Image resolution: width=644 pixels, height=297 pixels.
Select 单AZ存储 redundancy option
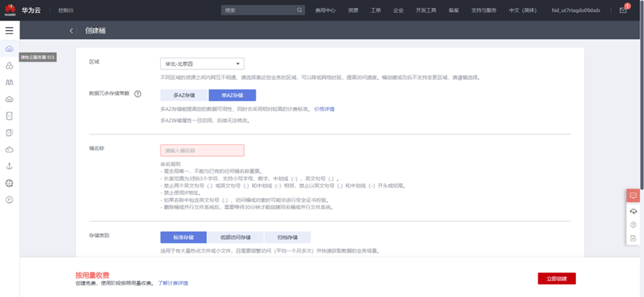pos(233,95)
